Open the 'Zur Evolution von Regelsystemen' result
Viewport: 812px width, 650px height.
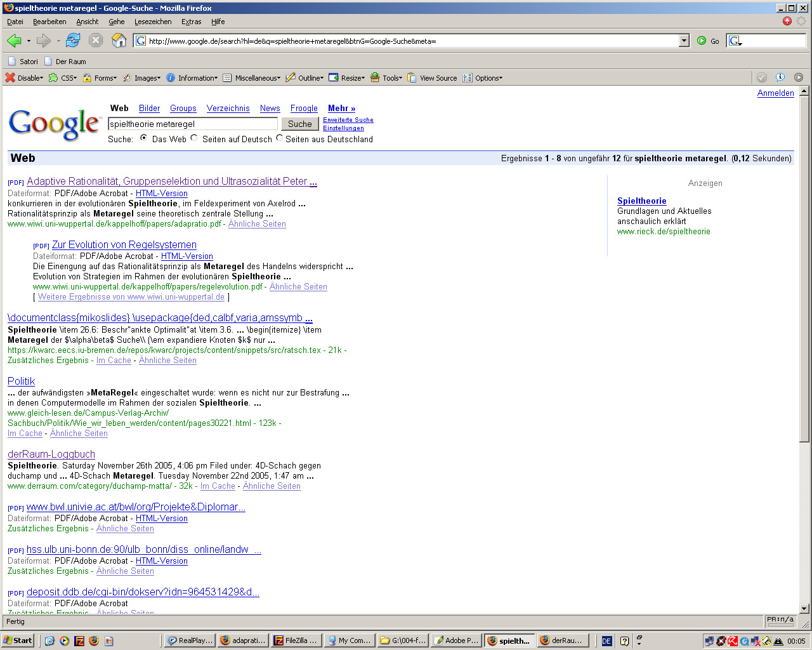pyautogui.click(x=124, y=244)
